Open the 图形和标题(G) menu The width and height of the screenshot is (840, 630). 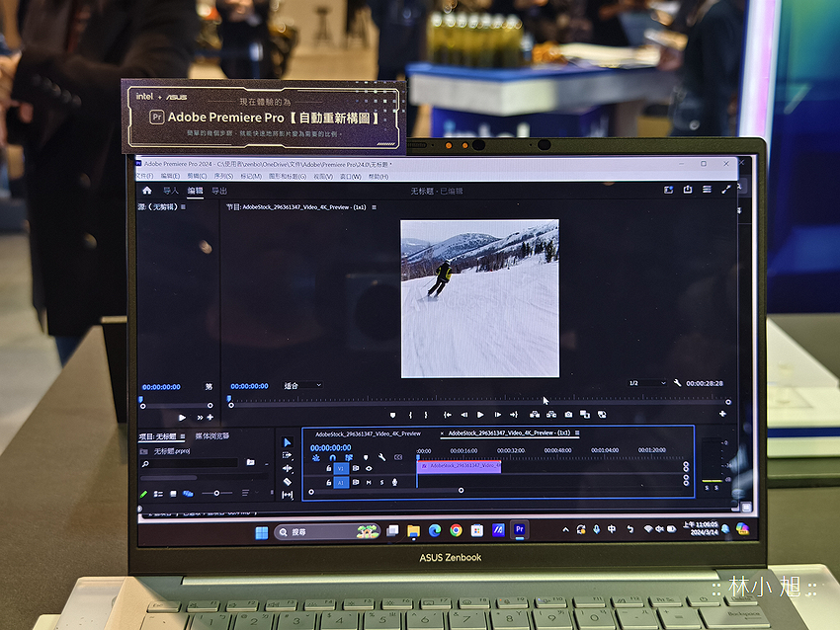288,176
